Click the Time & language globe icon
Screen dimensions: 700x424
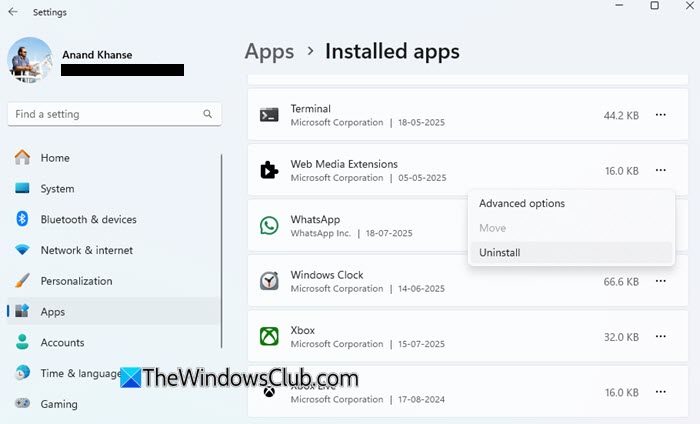coord(22,372)
